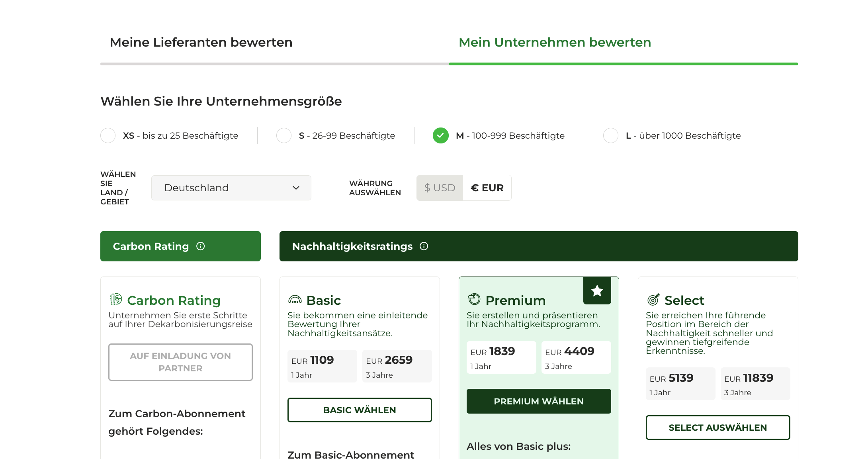Click Premium wählen button

coord(539,401)
